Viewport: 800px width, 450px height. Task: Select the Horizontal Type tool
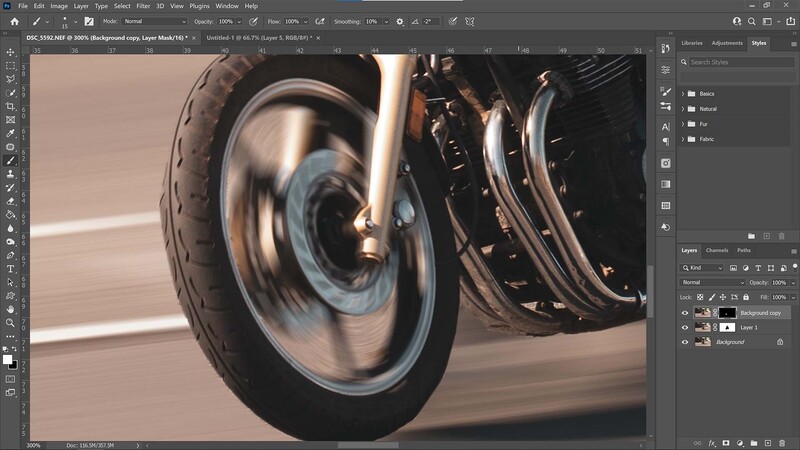(x=10, y=268)
